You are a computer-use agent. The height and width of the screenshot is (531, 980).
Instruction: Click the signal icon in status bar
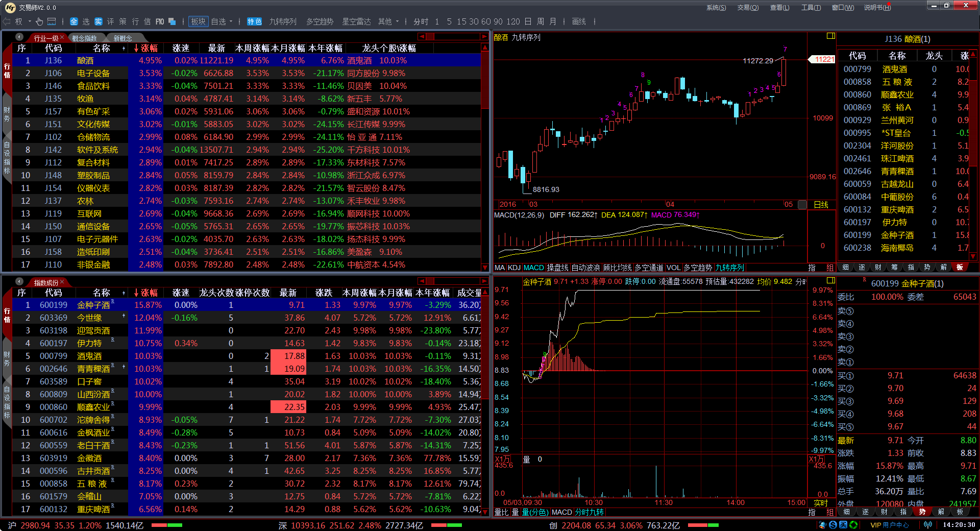click(928, 525)
